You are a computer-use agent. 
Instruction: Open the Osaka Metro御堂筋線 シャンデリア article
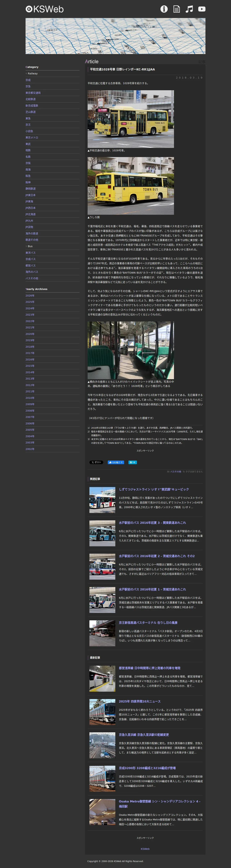(160, 804)
